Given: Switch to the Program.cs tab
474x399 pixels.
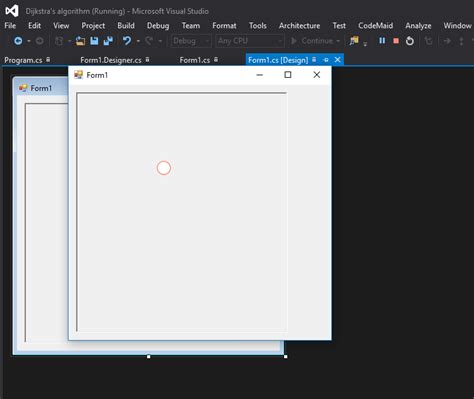Looking at the screenshot, I should point(23,60).
